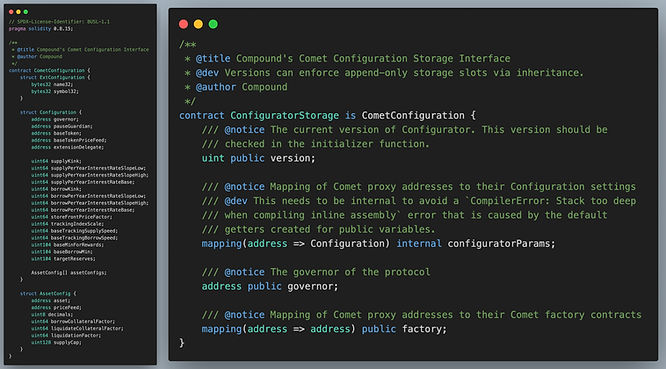Click the "@notice The governor of the protocol" comment
The width and height of the screenshot is (666, 369).
point(316,272)
